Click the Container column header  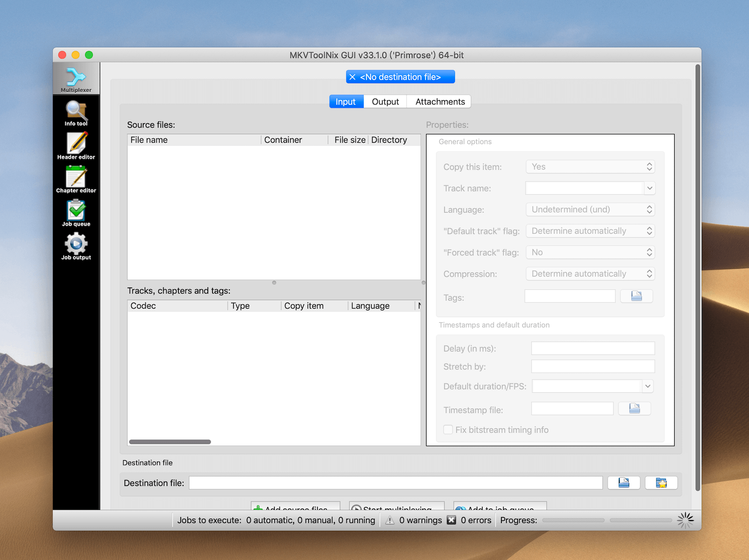[294, 140]
